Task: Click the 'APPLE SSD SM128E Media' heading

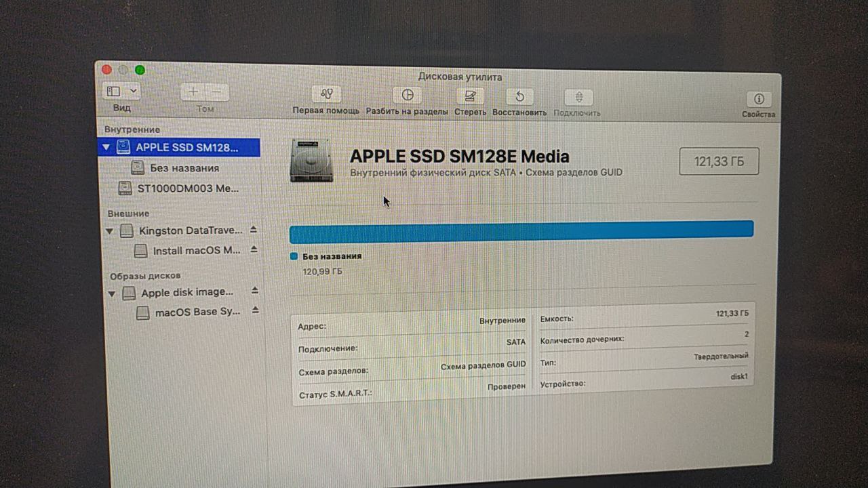Action: point(459,157)
